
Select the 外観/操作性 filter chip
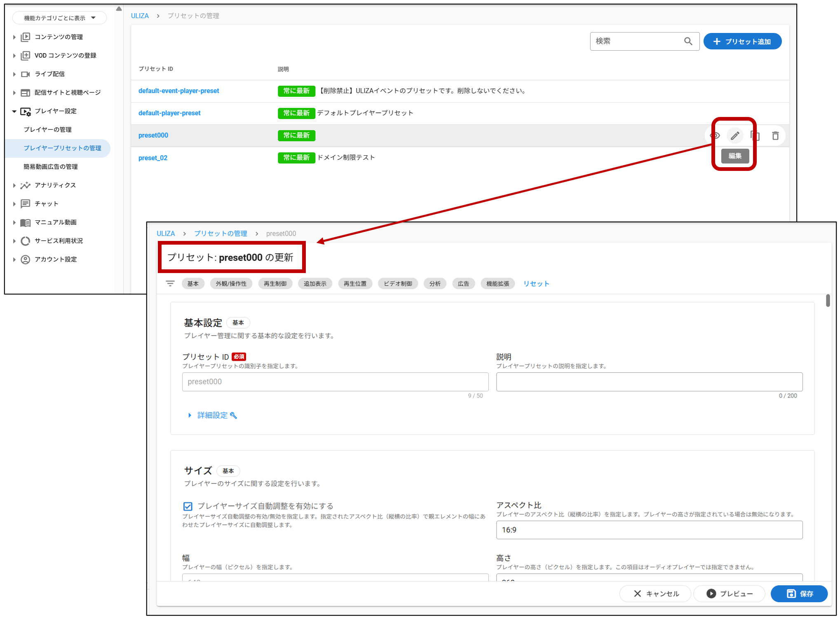tap(231, 283)
